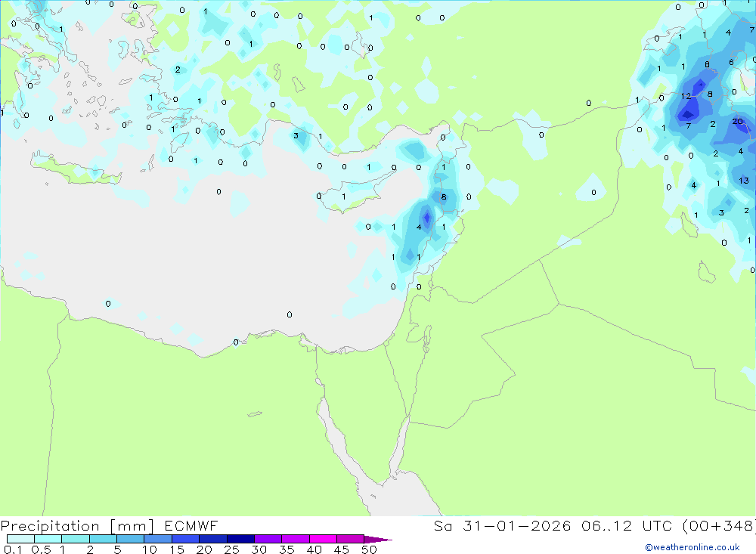The height and width of the screenshot is (554, 756).
Task: Click the legend label '0.1'
Action: coord(13,549)
